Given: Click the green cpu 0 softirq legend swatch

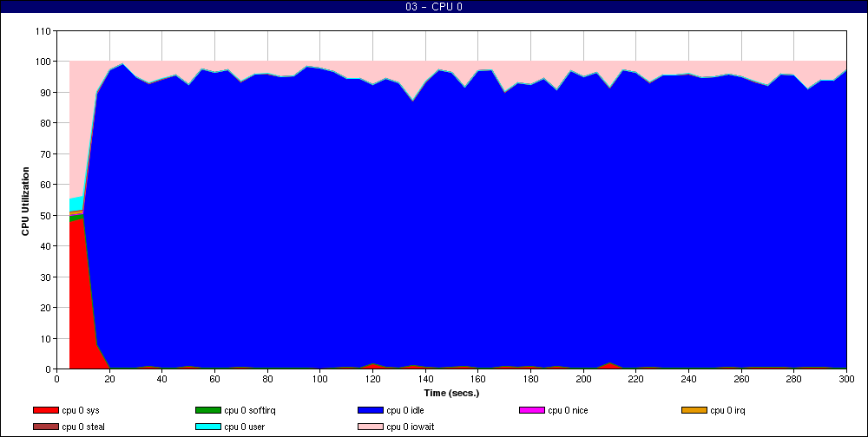Looking at the screenshot, I should (208, 410).
